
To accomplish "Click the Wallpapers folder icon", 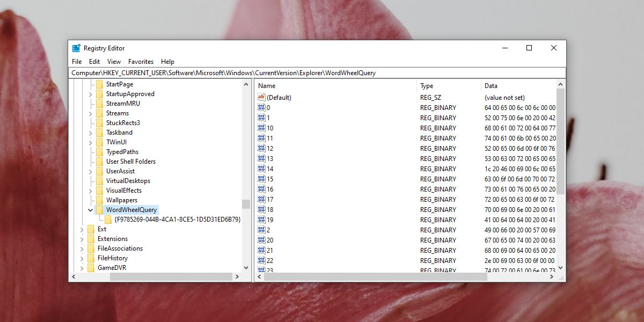I will (x=99, y=200).
